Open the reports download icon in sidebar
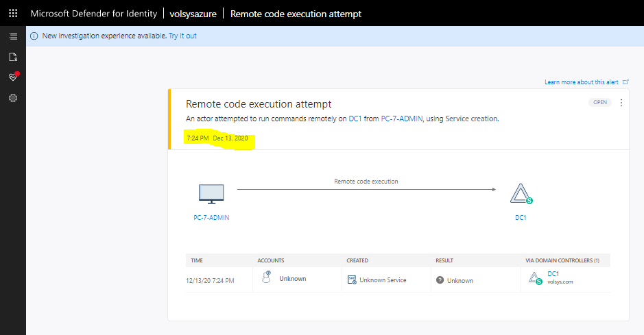This screenshot has width=644, height=335. point(12,56)
